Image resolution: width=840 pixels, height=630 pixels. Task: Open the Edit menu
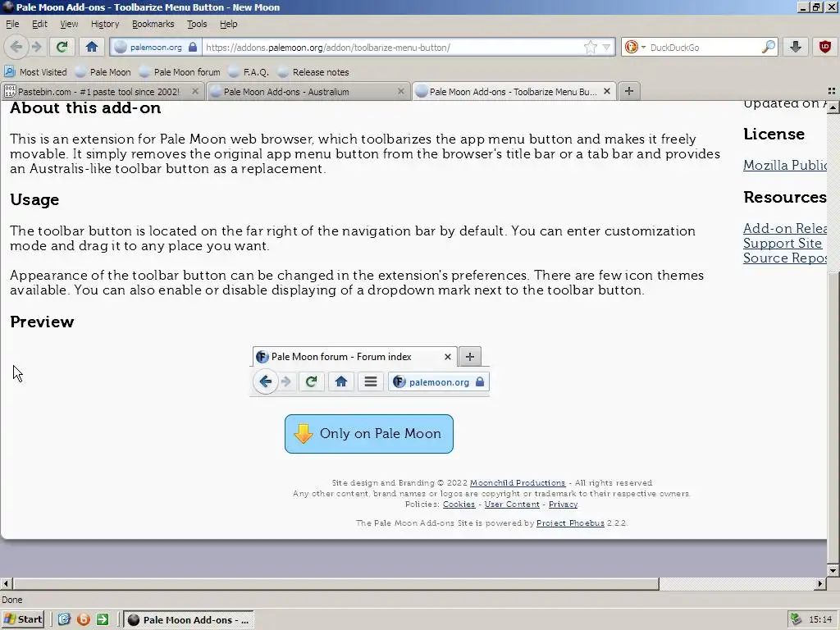click(39, 24)
